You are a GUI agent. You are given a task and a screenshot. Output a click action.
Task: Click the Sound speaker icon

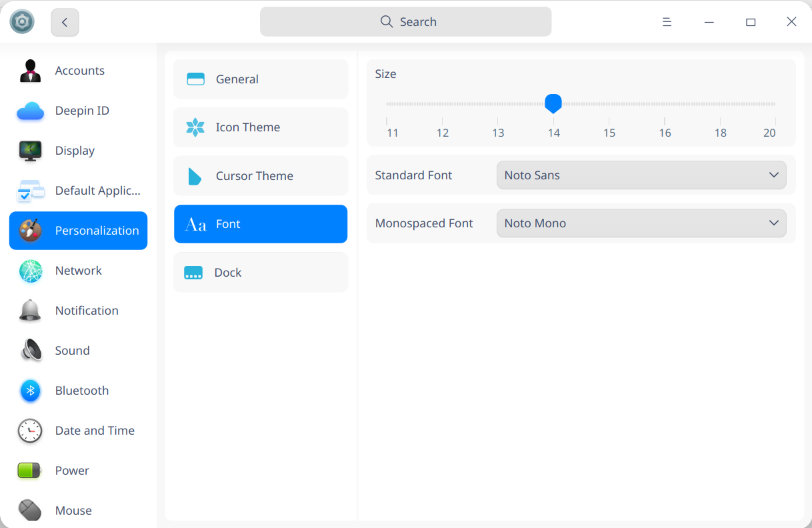click(x=31, y=351)
